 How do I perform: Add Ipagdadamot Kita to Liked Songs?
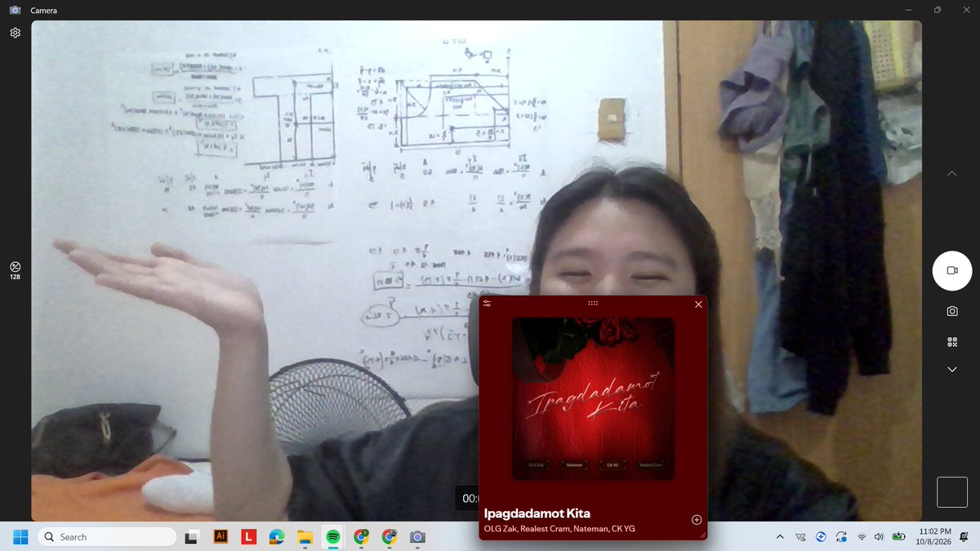coord(697,520)
